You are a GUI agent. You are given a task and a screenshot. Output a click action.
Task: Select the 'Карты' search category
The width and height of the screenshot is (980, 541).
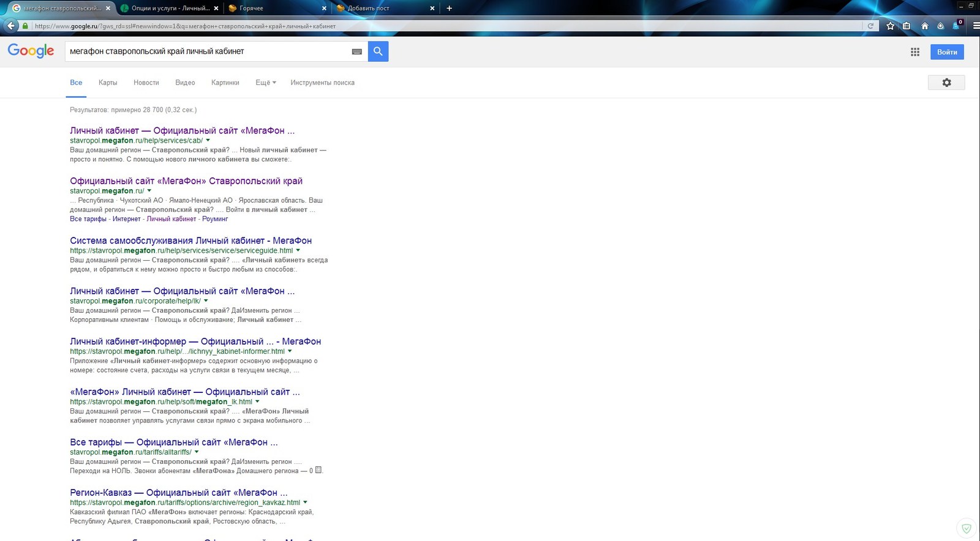(x=108, y=83)
